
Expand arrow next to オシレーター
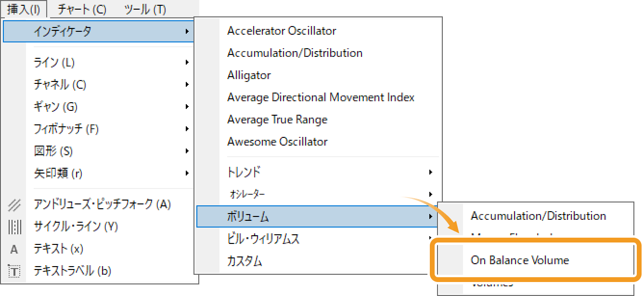[x=431, y=194]
